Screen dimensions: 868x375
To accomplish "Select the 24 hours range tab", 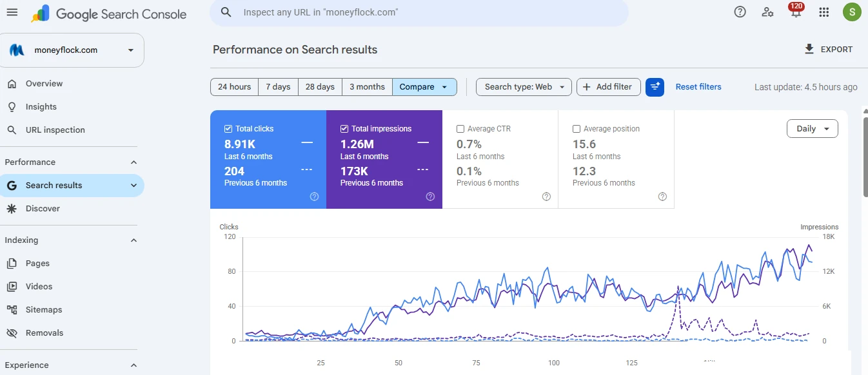I will tap(235, 87).
